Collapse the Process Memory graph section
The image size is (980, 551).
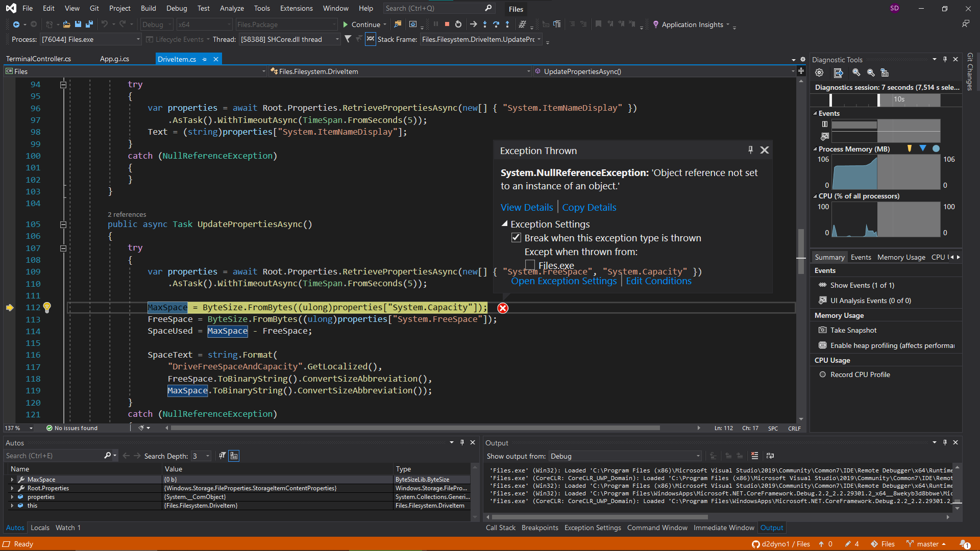815,149
